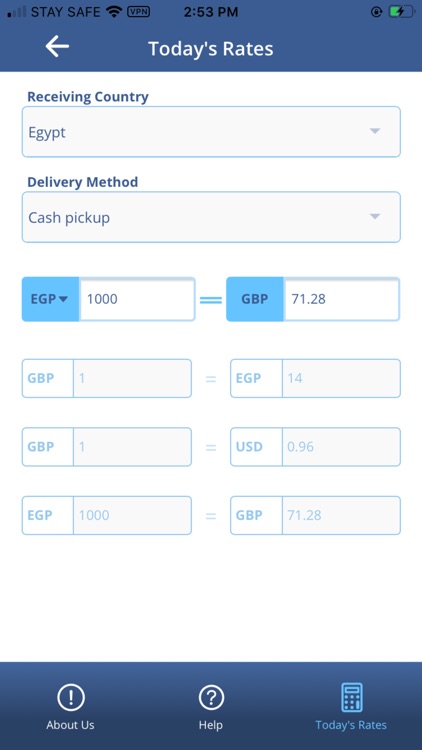
Task: Switch to the Help tab label
Action: [211, 725]
